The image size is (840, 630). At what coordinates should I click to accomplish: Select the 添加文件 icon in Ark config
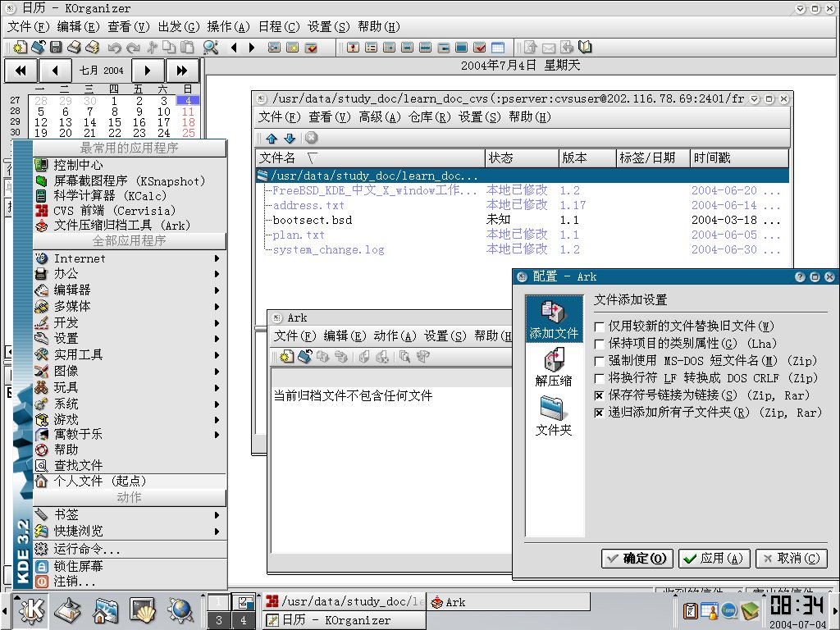coord(554,319)
